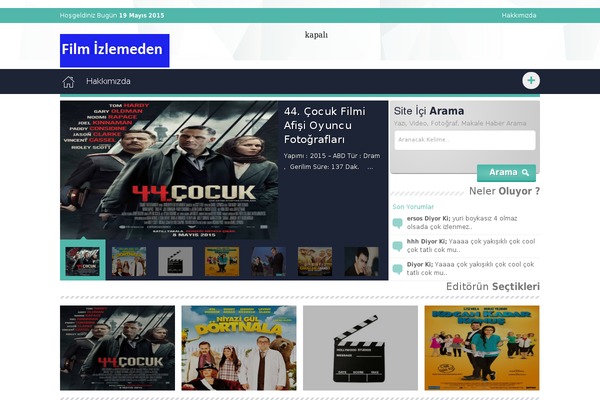The width and height of the screenshot is (600, 400).
Task: Open Hakkımızda link in top teal bar
Action: click(x=518, y=15)
